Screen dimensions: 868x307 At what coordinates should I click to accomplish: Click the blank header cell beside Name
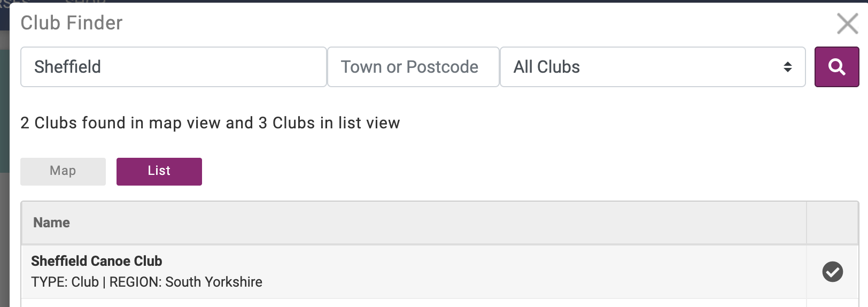[832, 222]
